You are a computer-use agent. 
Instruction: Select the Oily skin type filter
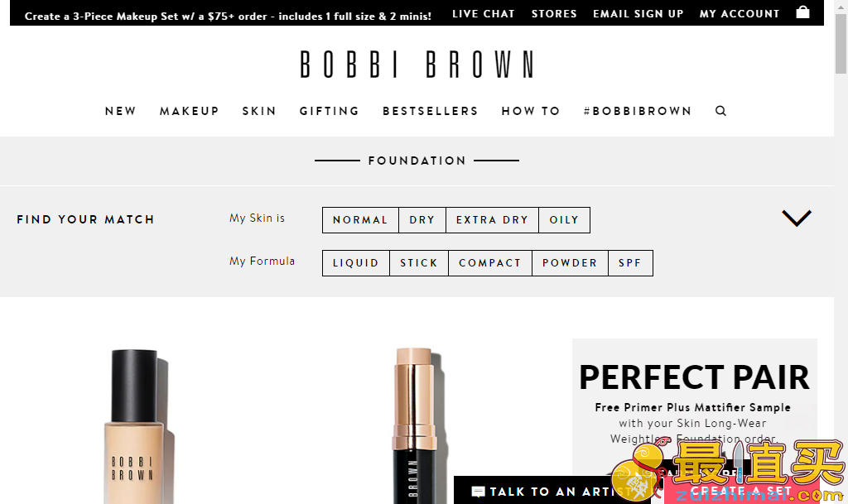coord(564,220)
